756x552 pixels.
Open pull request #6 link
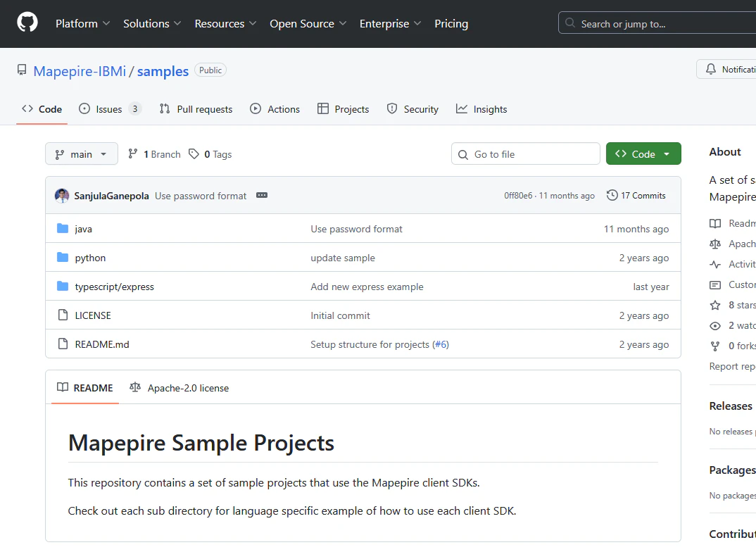click(441, 344)
